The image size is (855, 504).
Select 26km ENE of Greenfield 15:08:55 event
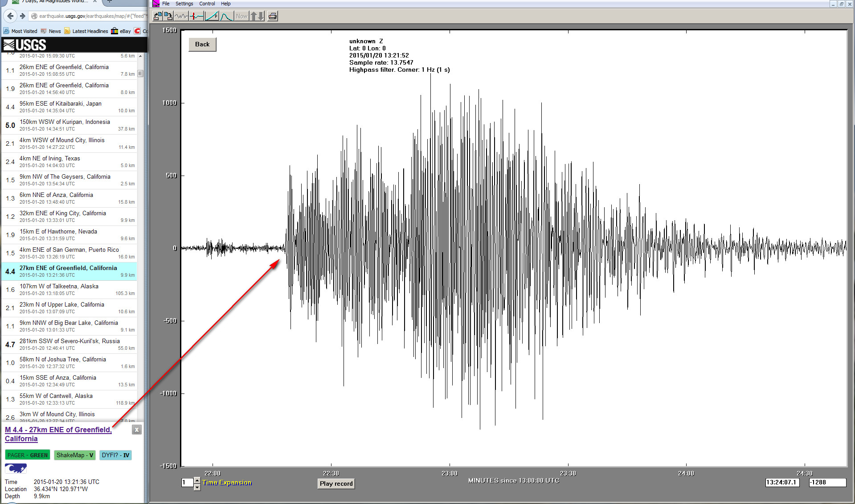point(69,70)
